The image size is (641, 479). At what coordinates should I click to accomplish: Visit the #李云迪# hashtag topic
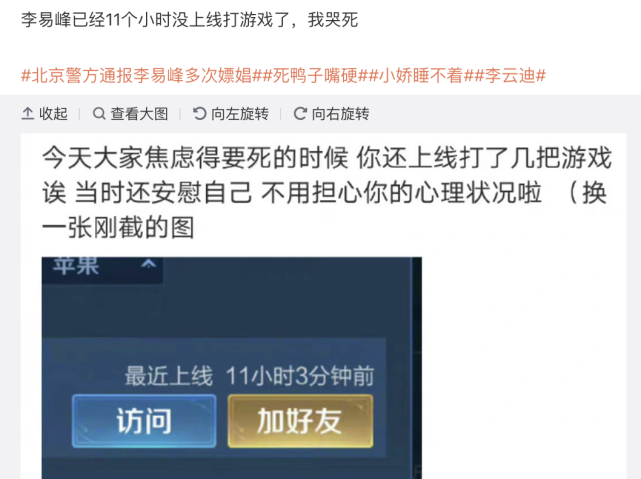(x=510, y=76)
